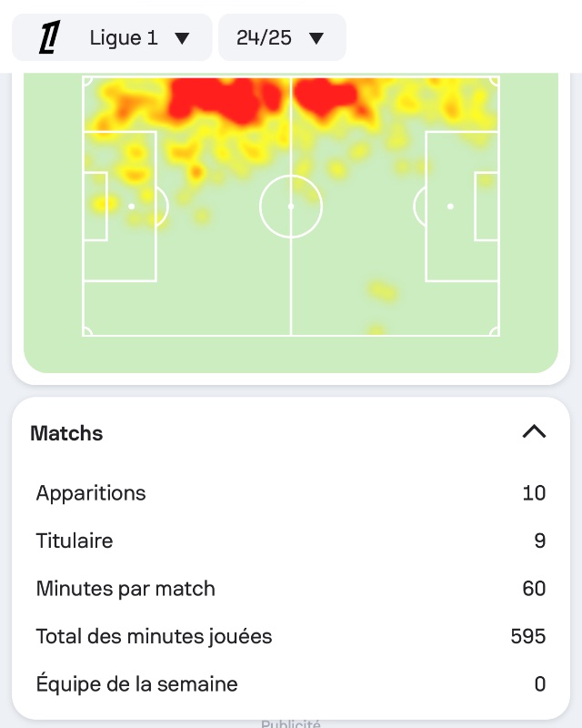Screen dimensions: 582x728
Task: Click the heatmap pitch center circle
Action: coord(291,207)
